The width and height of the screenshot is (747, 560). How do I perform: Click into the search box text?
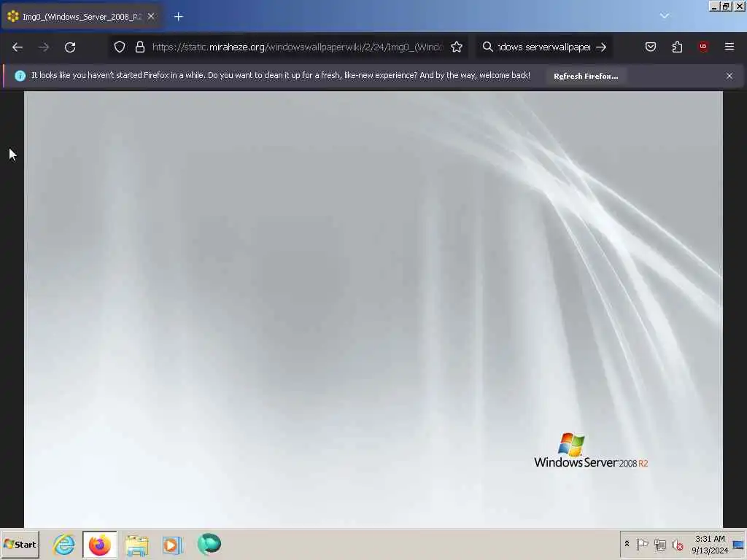[x=544, y=47]
